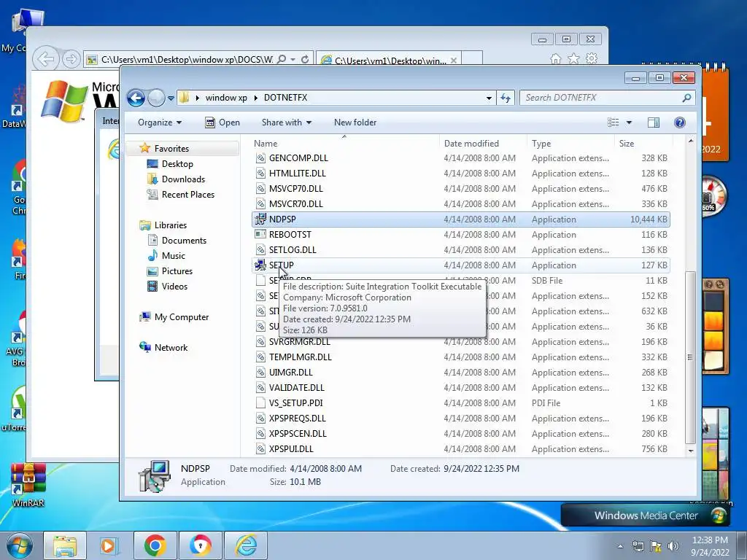Viewport: 747px width, 560px height.
Task: Click the SETUP application icon
Action: 260,265
